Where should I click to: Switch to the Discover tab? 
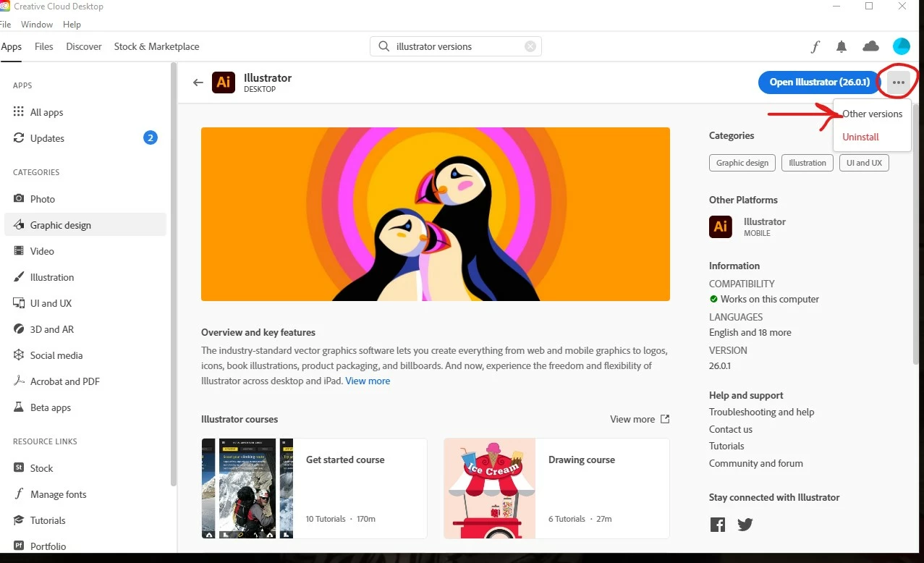pos(84,46)
